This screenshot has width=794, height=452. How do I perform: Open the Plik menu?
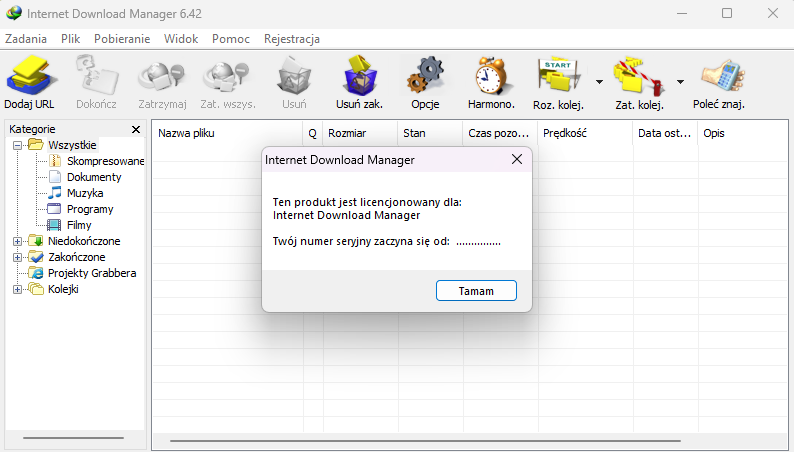point(70,39)
